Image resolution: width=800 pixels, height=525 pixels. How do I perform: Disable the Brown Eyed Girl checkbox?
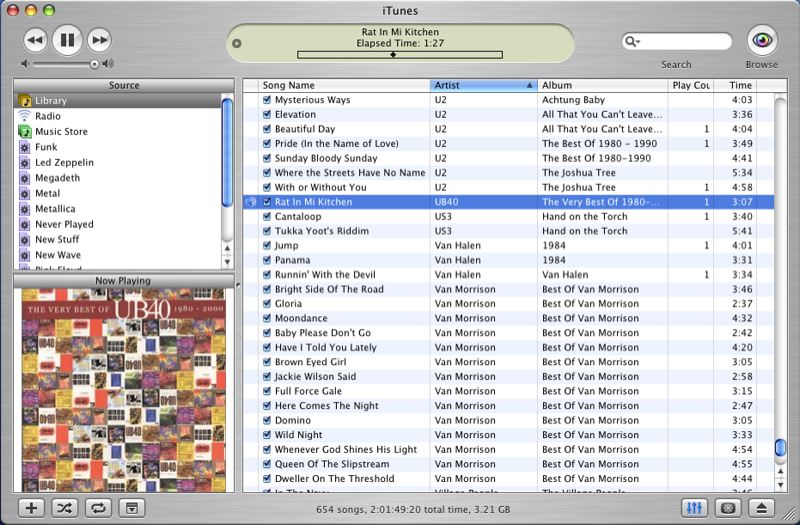pos(267,362)
